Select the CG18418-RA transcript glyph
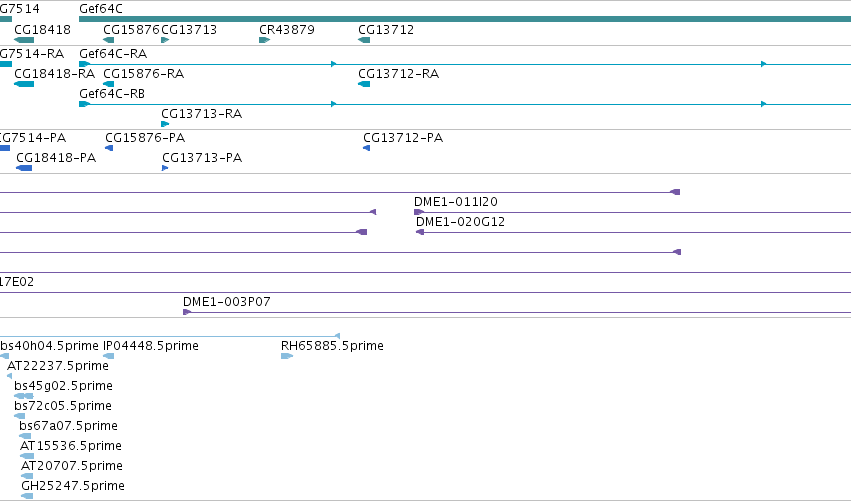The height and width of the screenshot is (501, 851). (24, 84)
